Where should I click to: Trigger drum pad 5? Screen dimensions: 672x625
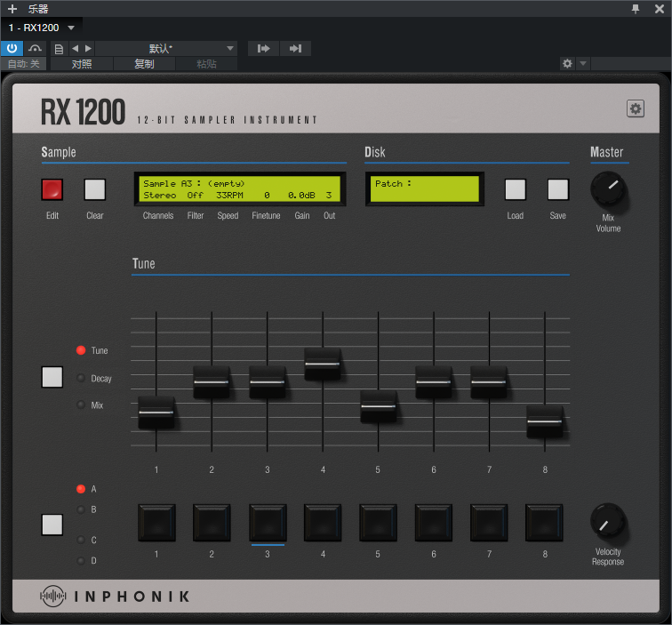tap(378, 523)
